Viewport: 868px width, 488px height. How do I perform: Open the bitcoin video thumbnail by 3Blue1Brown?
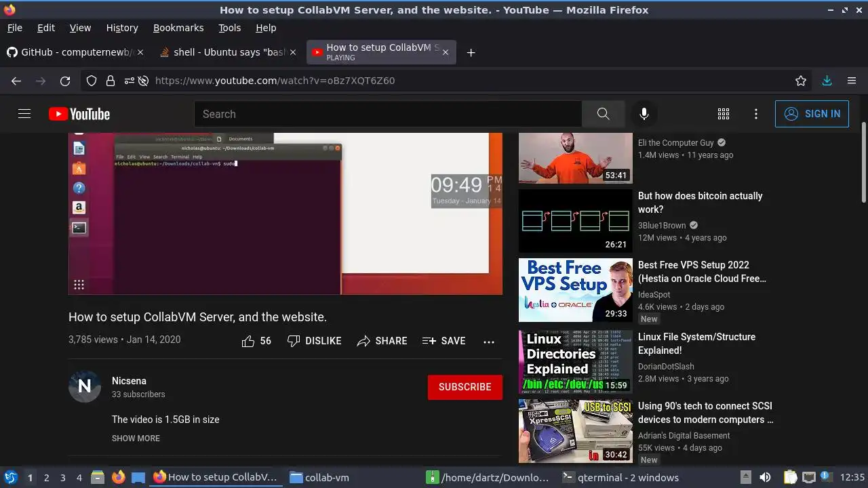pos(576,221)
